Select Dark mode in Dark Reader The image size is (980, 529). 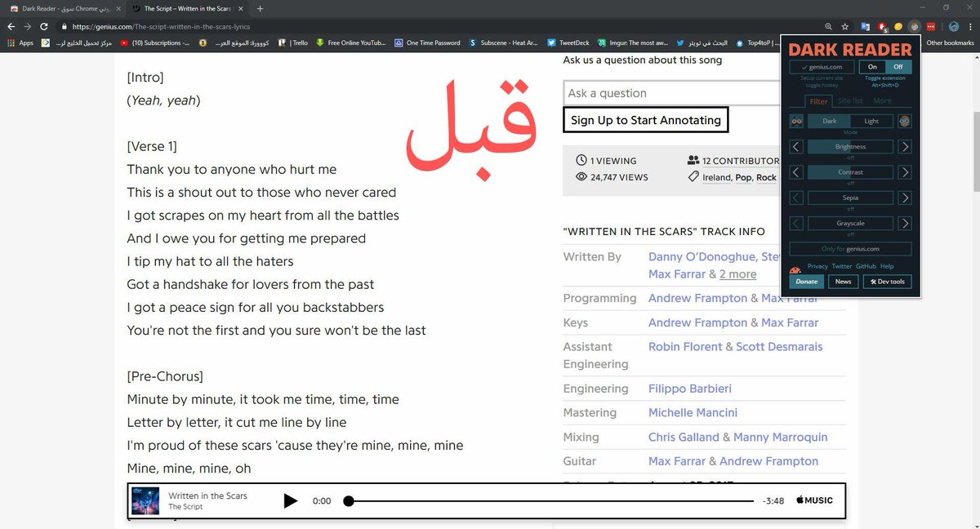[x=829, y=121]
